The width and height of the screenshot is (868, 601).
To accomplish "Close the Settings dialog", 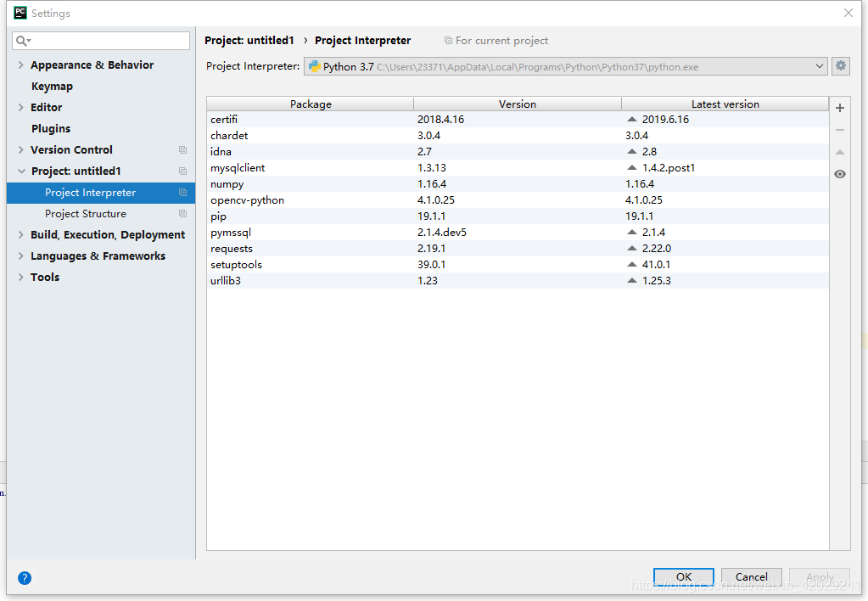I will (848, 13).
